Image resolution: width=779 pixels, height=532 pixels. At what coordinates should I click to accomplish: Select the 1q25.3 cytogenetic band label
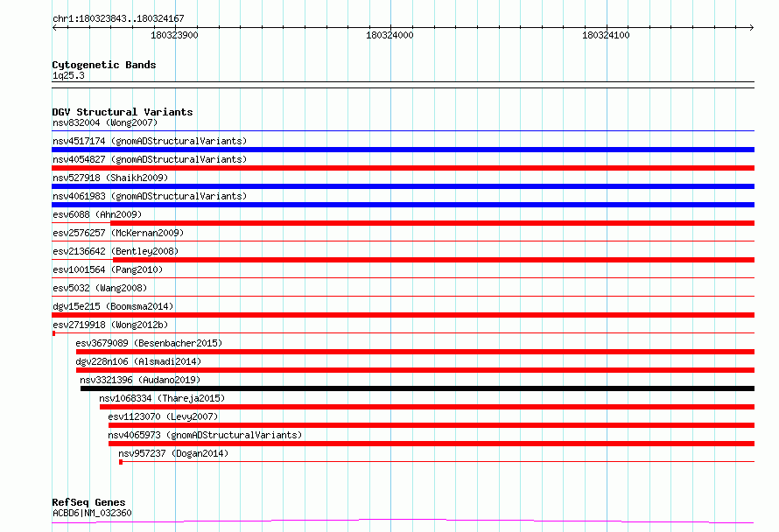point(68,75)
